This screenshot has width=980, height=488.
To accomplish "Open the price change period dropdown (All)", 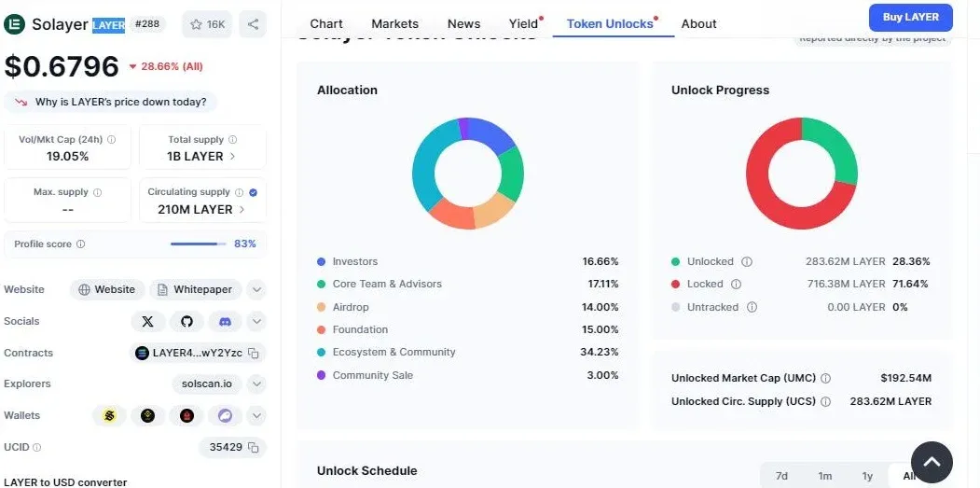I will 166,66.
